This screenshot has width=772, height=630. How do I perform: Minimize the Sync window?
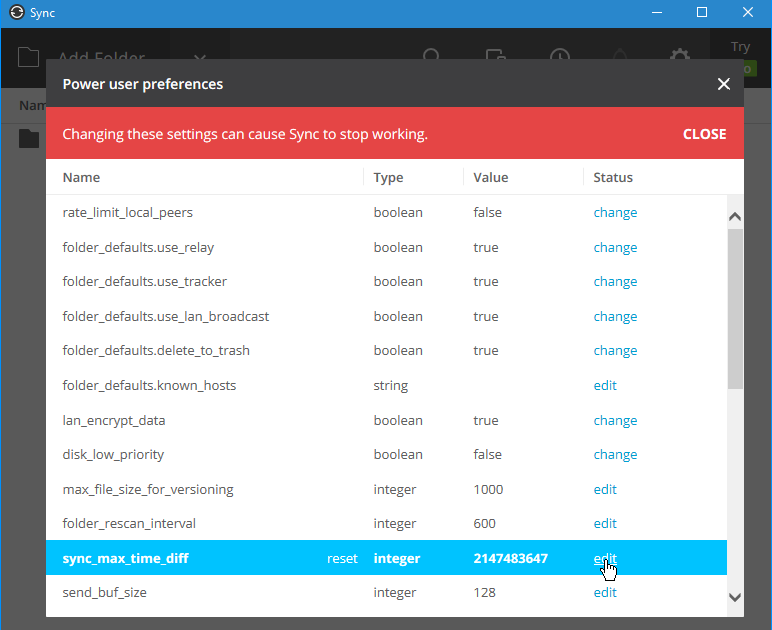click(656, 12)
